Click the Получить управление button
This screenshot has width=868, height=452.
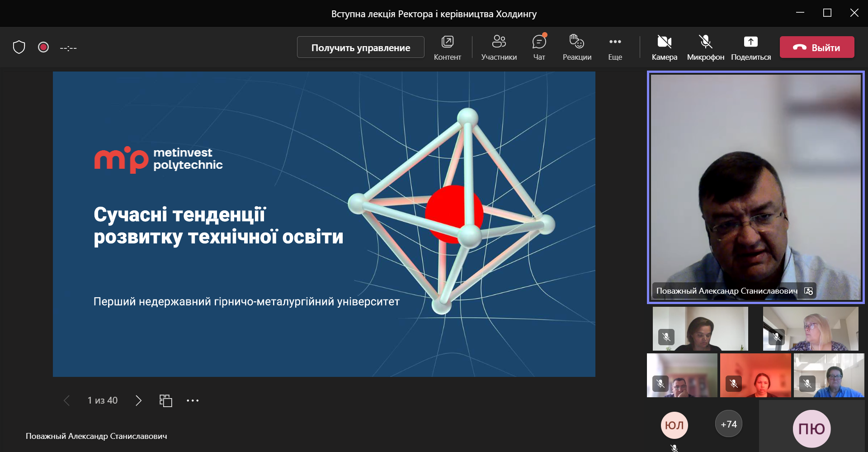(360, 48)
